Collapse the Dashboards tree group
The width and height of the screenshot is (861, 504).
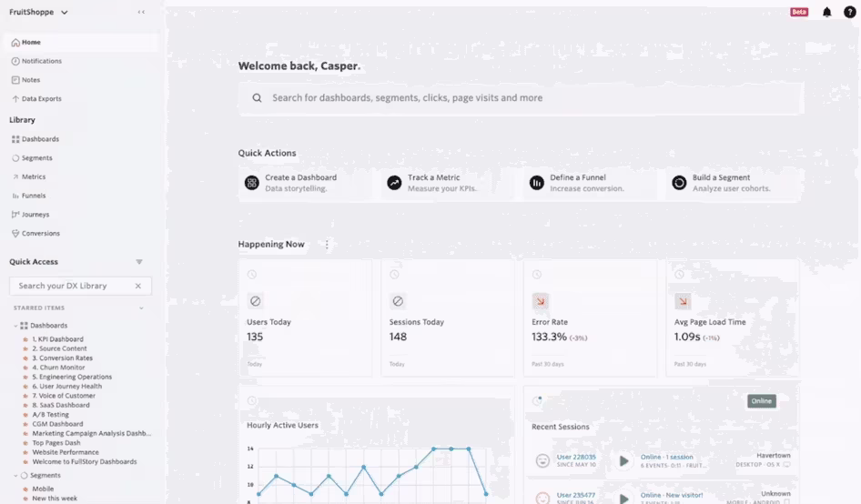[15, 326]
